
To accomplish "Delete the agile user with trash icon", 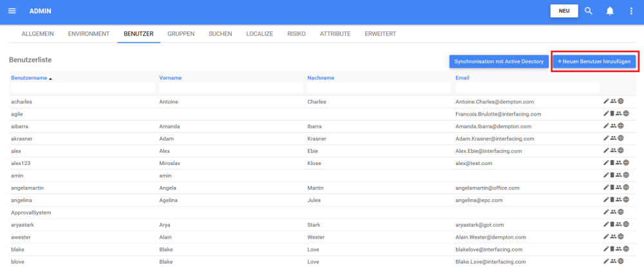I will (x=612, y=114).
